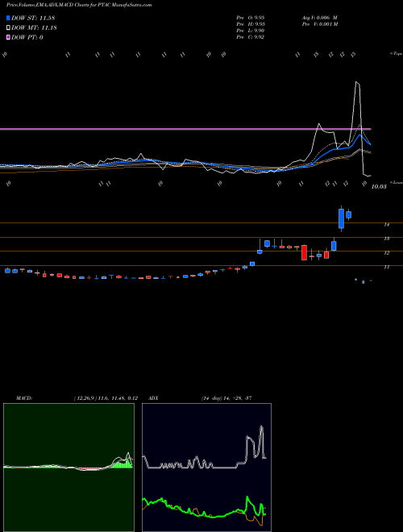Click the 10.03 current price label
This screenshot has height=532, width=403.
point(379,187)
